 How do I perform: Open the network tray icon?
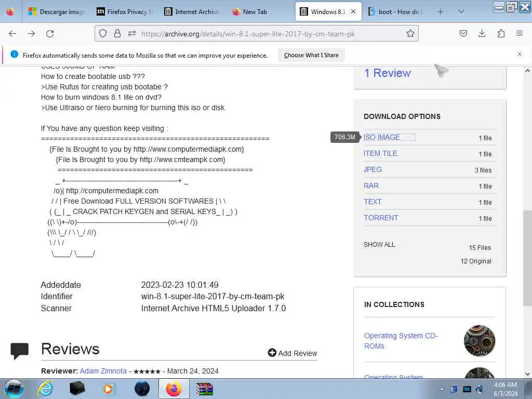pos(467,389)
